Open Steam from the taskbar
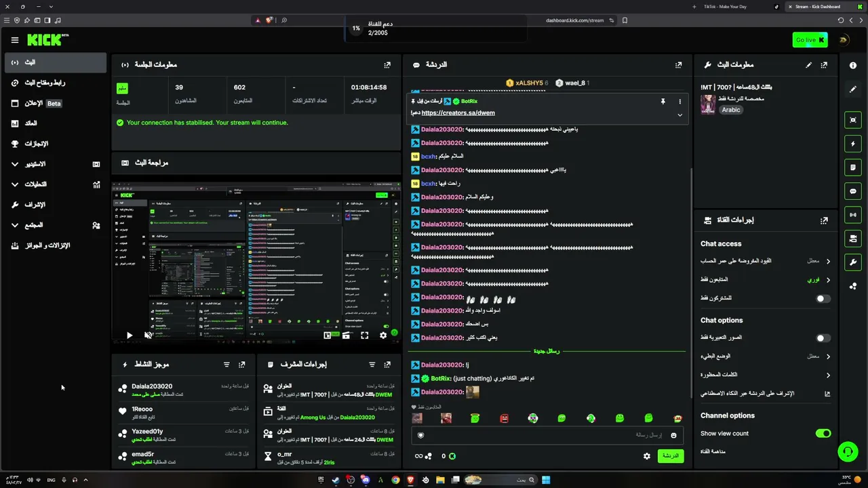The width and height of the screenshot is (868, 488). coord(336,480)
